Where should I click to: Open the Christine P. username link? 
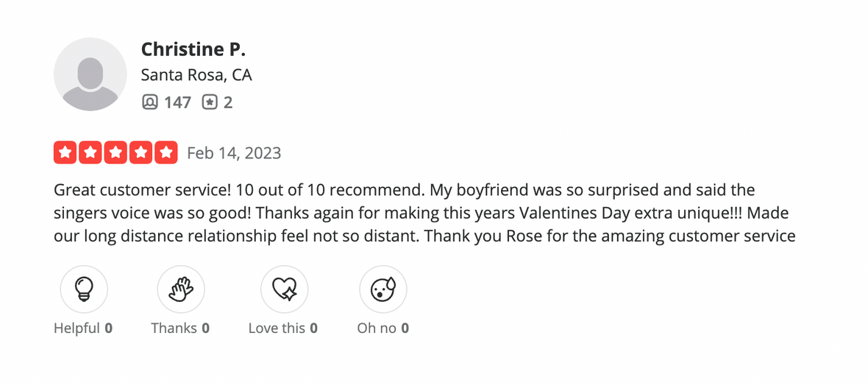point(193,49)
